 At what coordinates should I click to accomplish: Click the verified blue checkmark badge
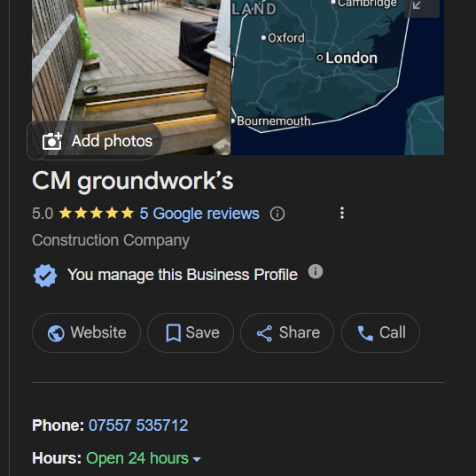pyautogui.click(x=45, y=276)
